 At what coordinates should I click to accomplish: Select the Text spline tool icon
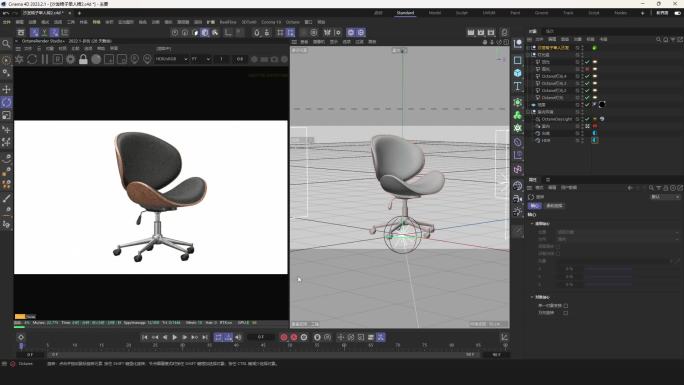[x=517, y=86]
